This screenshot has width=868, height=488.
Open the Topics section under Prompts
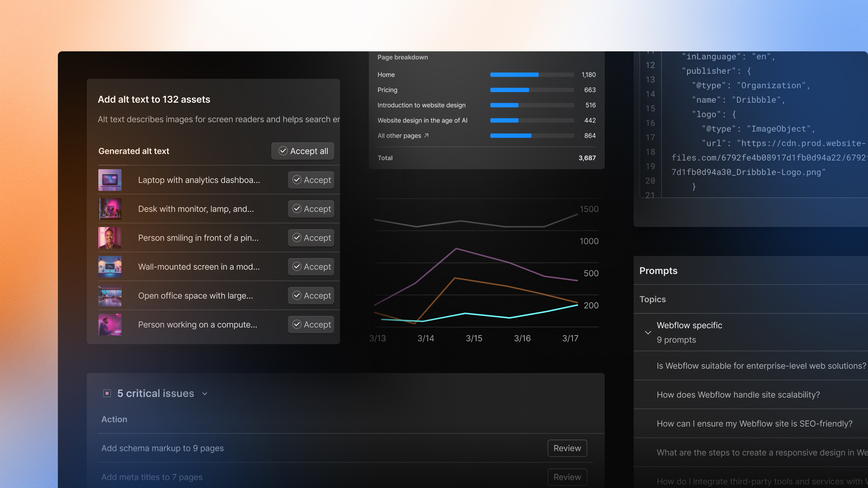652,299
